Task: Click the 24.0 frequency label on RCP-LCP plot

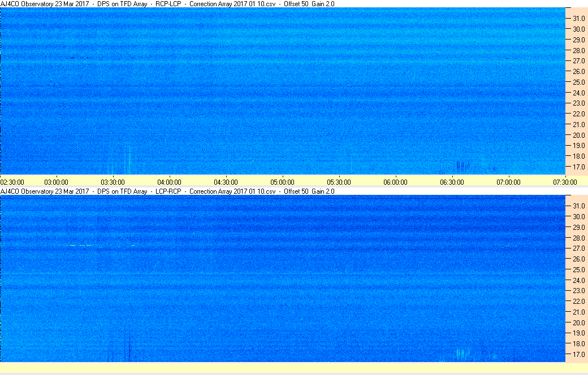Action: (x=578, y=93)
